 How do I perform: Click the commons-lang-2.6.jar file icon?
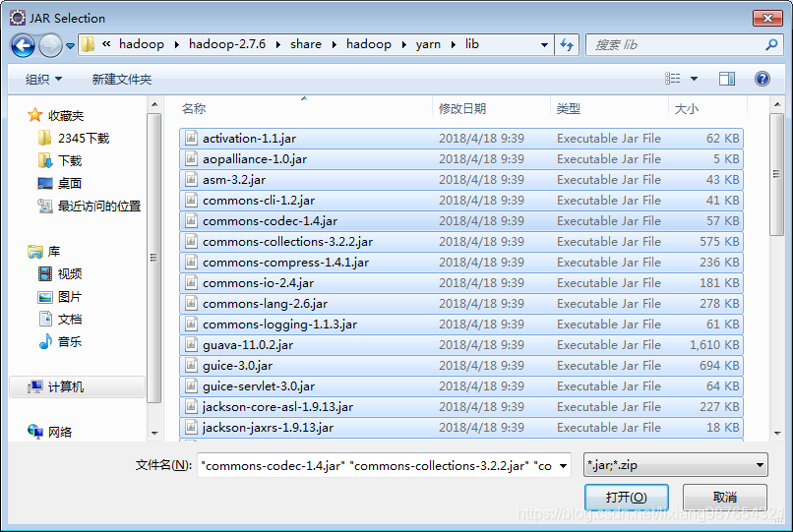pyautogui.click(x=191, y=304)
